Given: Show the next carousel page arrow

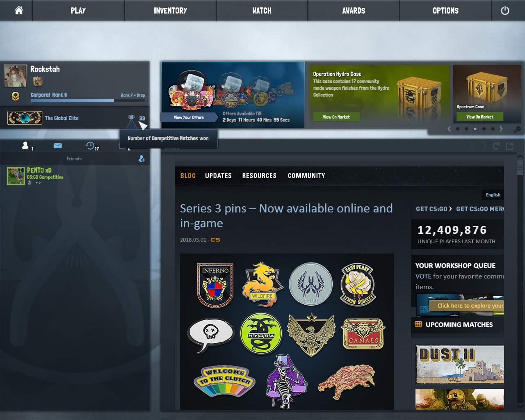Looking at the screenshot, I should pos(501,129).
